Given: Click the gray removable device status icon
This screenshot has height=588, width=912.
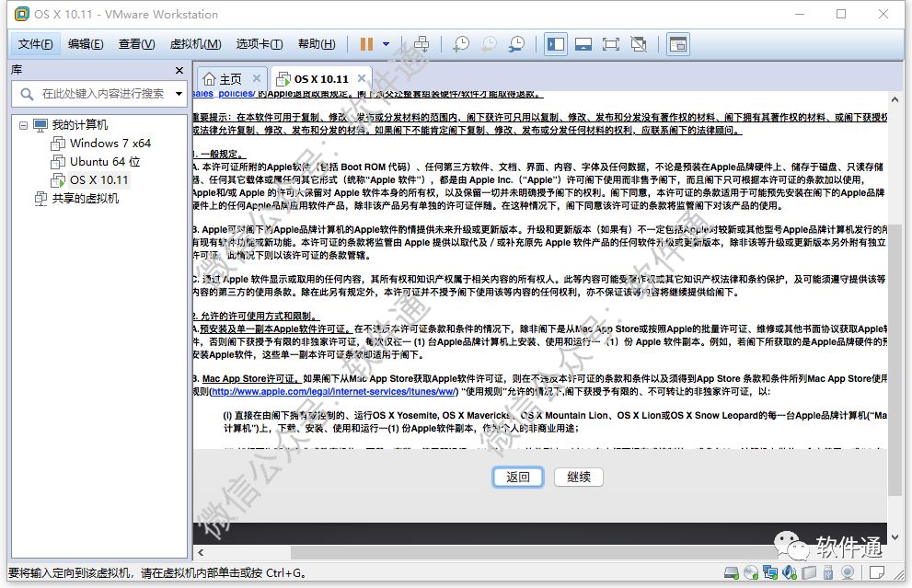Looking at the screenshot, I should pos(809,573).
